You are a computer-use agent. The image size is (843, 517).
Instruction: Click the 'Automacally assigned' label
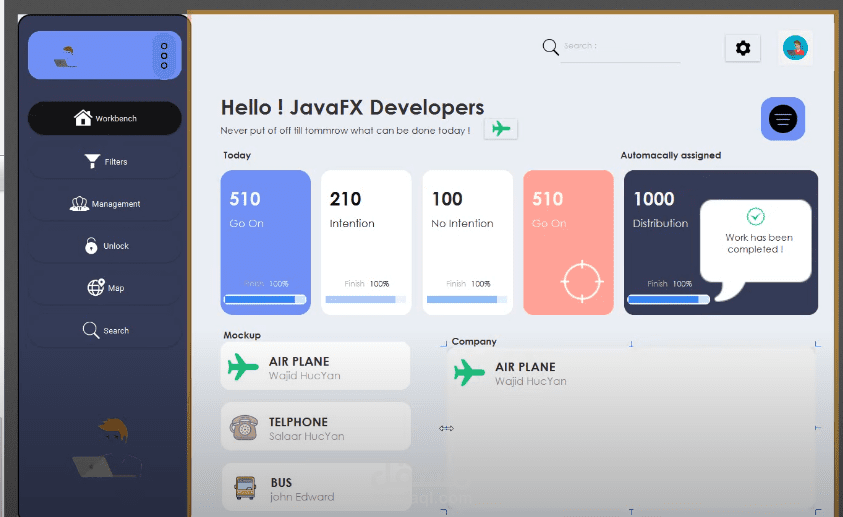click(670, 155)
